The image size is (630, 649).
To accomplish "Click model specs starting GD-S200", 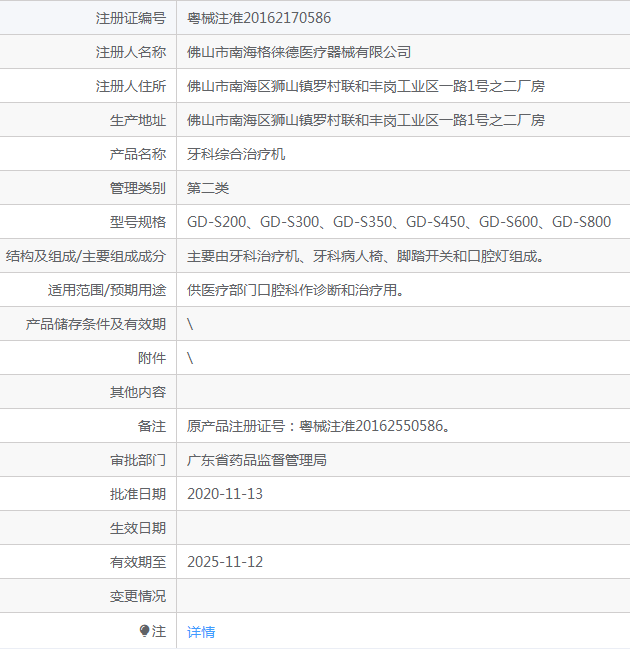I will tap(399, 222).
